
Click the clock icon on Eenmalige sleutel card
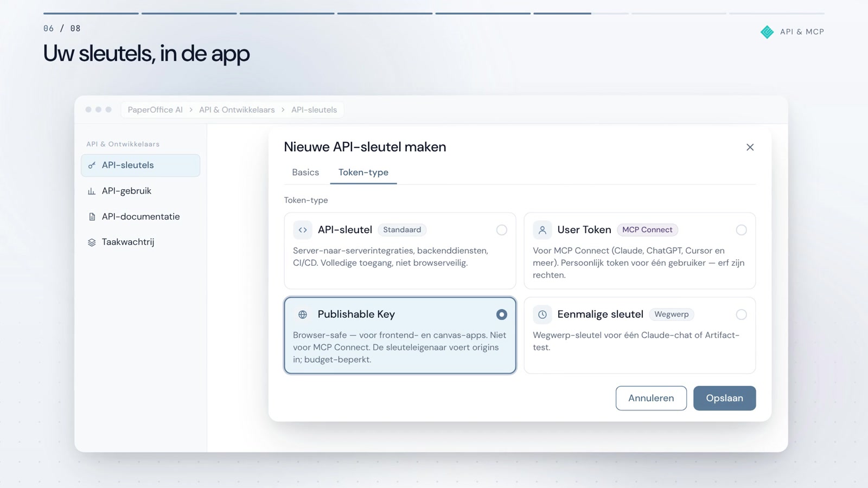542,314
